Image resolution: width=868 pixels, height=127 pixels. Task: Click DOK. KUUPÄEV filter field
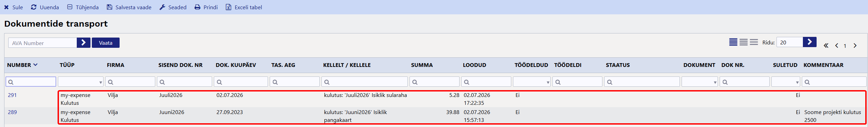pos(241,82)
